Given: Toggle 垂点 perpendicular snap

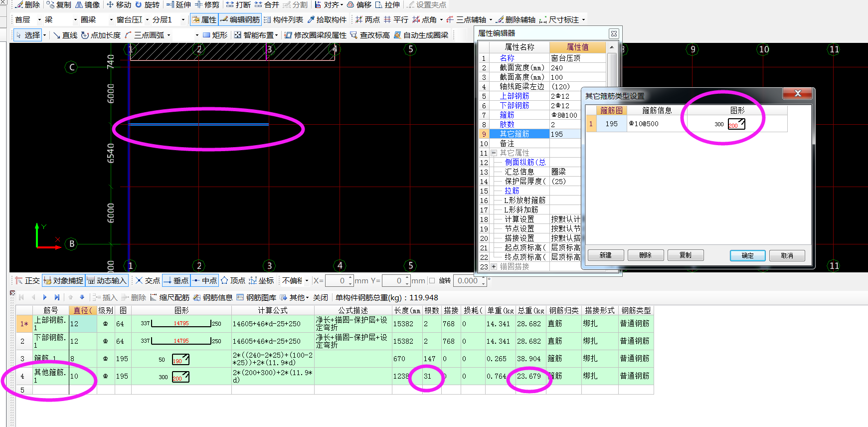Looking at the screenshot, I should point(176,280).
